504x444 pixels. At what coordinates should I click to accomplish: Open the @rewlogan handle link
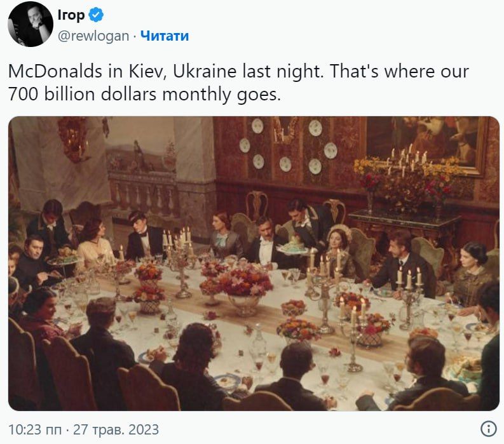tap(94, 36)
